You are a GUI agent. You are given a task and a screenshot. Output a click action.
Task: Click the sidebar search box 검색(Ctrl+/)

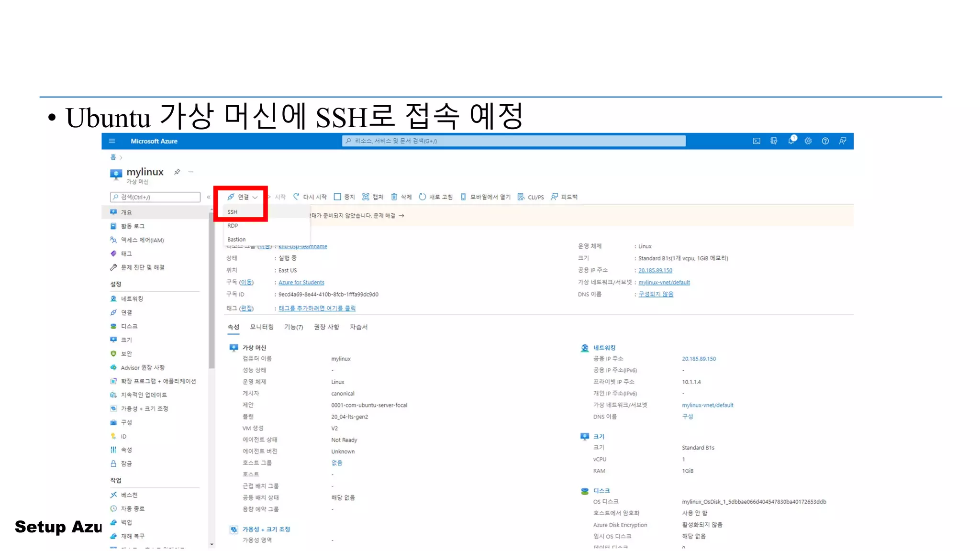[x=155, y=197]
